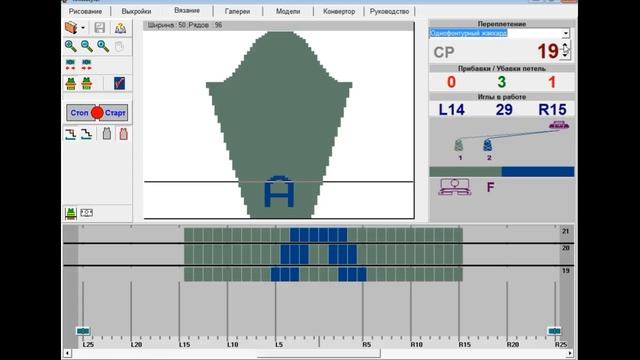Viewport: 640px width, 360px height.
Task: Open the Галереи tab
Action: tap(237, 11)
